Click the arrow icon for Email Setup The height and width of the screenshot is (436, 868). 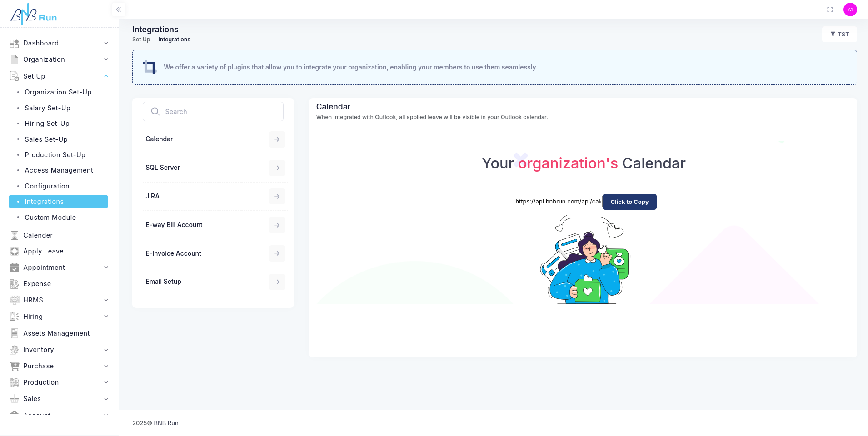point(277,282)
